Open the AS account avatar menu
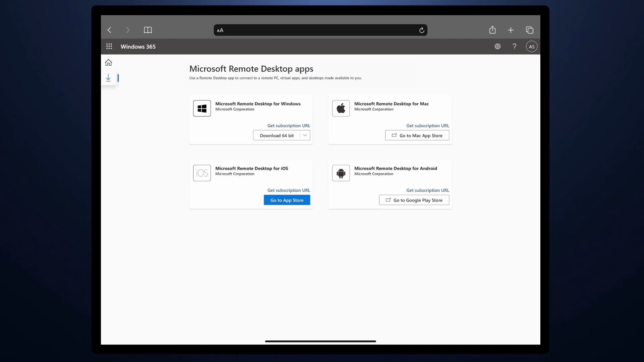 coord(532,46)
